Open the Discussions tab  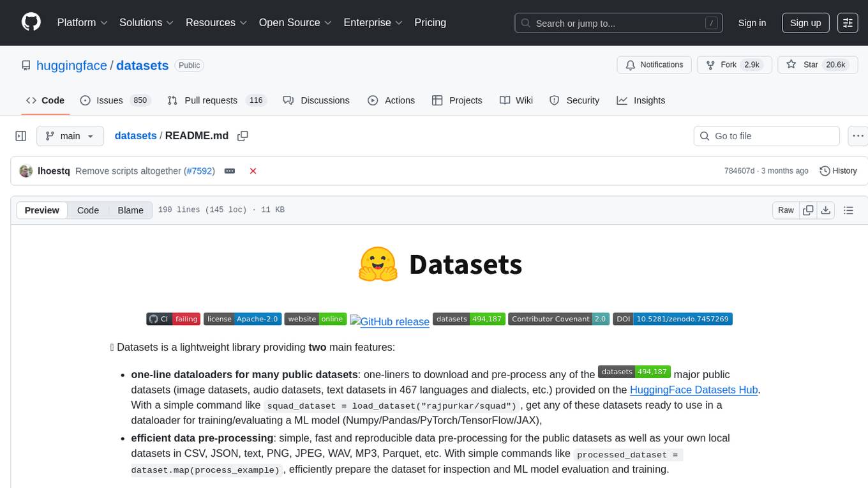tap(317, 100)
